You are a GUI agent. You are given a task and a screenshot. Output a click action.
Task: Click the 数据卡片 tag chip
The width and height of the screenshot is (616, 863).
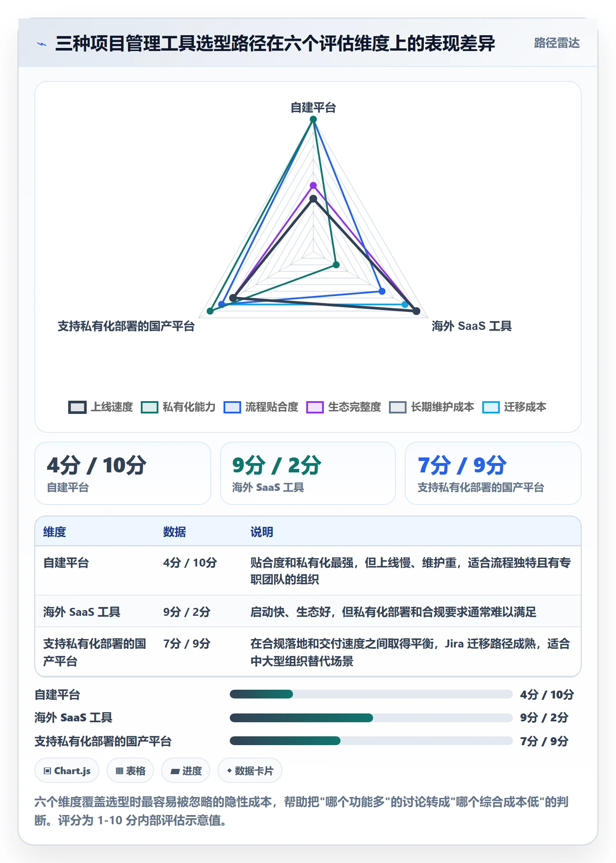click(x=250, y=771)
